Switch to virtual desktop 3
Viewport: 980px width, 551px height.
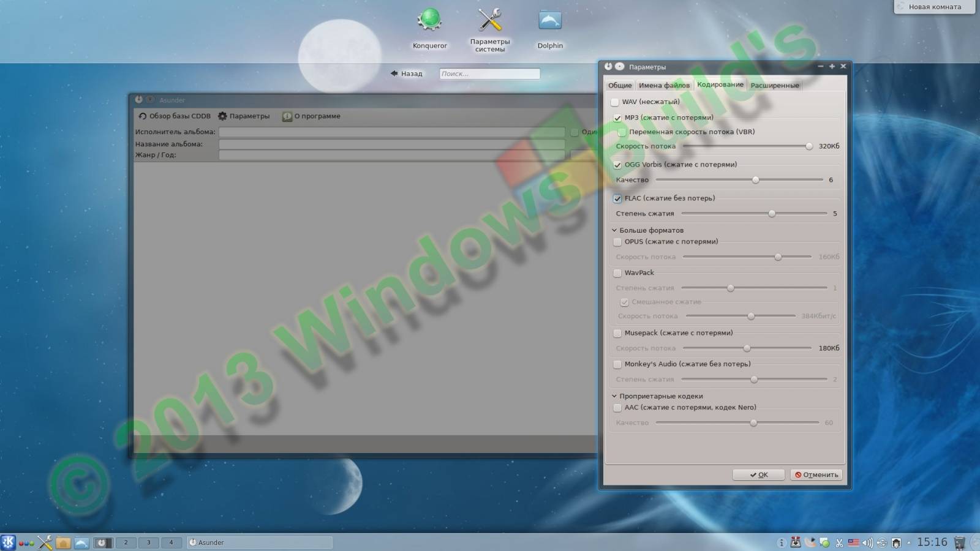point(149,542)
